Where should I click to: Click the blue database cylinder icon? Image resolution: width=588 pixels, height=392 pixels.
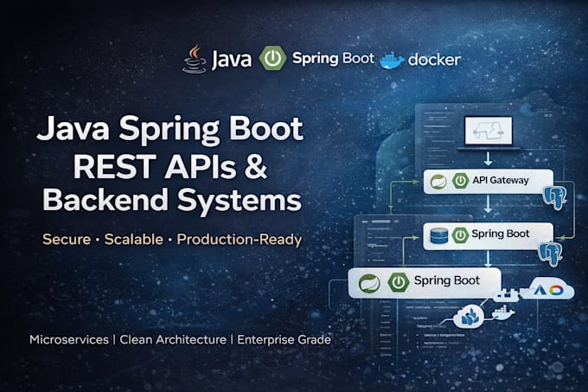[438, 235]
